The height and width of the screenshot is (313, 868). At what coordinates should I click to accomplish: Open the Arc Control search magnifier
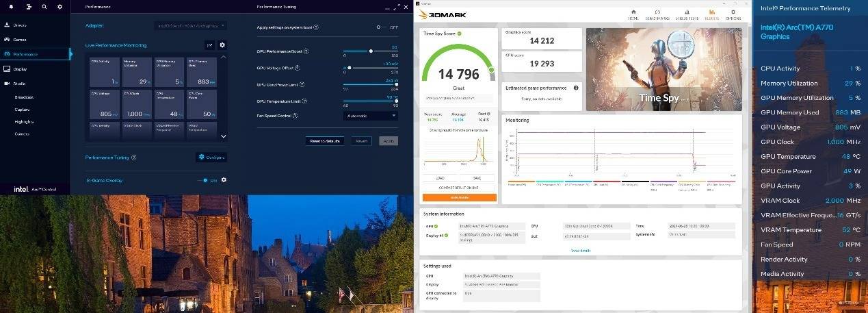click(x=44, y=6)
